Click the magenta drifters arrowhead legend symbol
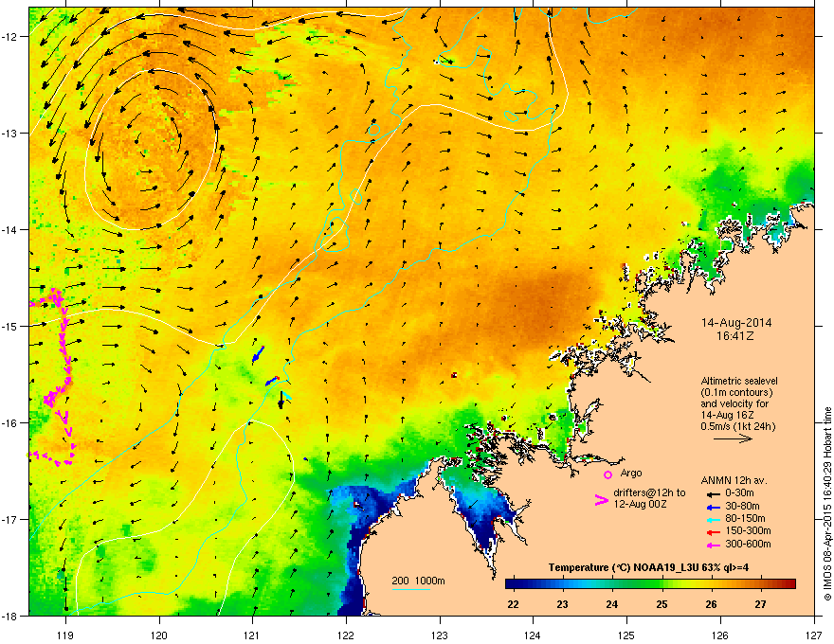 pos(601,500)
